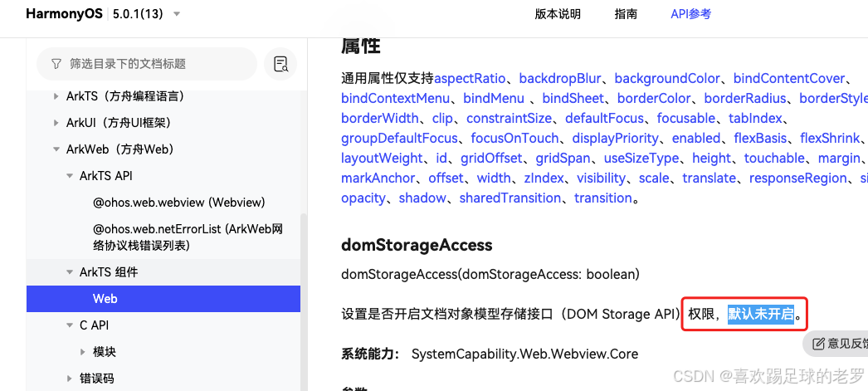Open the shadow link
This screenshot has width=868, height=391.
(x=422, y=198)
